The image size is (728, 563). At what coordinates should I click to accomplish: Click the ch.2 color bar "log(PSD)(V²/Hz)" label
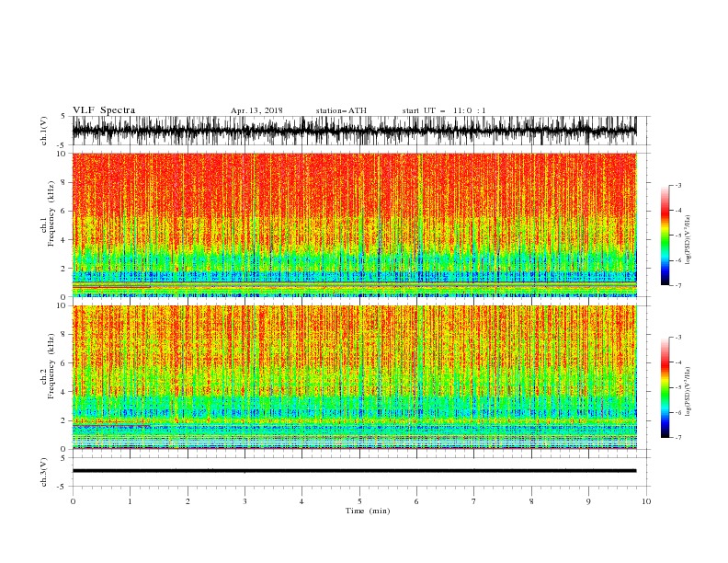click(x=688, y=392)
